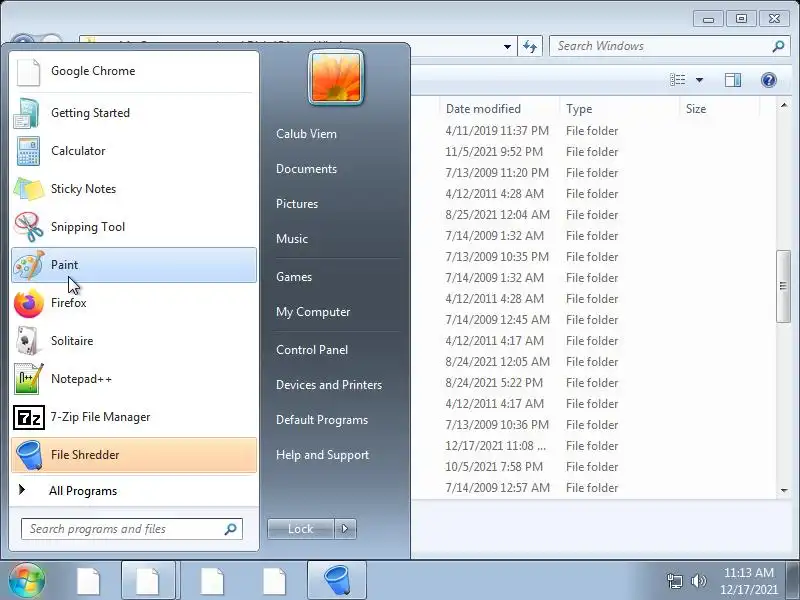Click the Explorer vertical scrollbar thumb
Viewport: 800px width, 600px height.
pos(783,286)
